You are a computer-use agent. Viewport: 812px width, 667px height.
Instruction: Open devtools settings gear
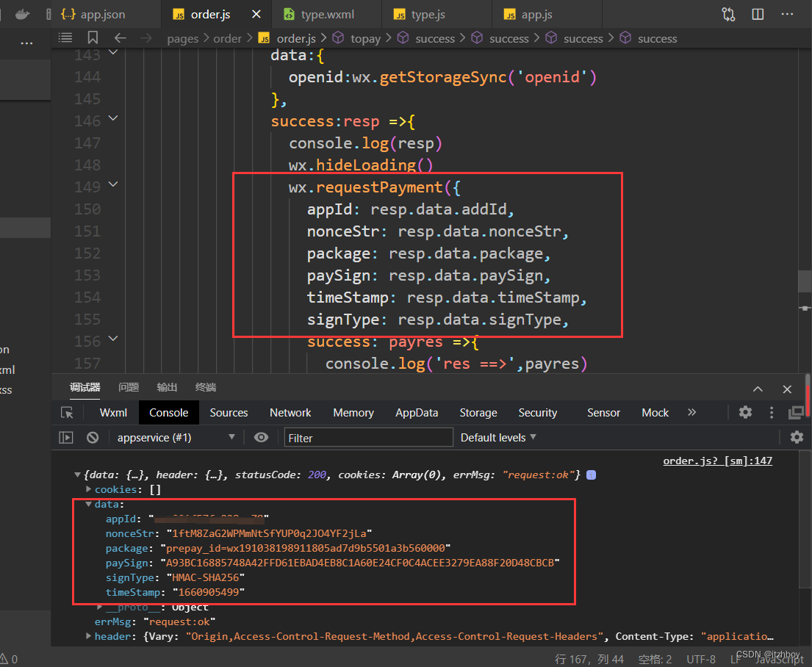pyautogui.click(x=745, y=412)
